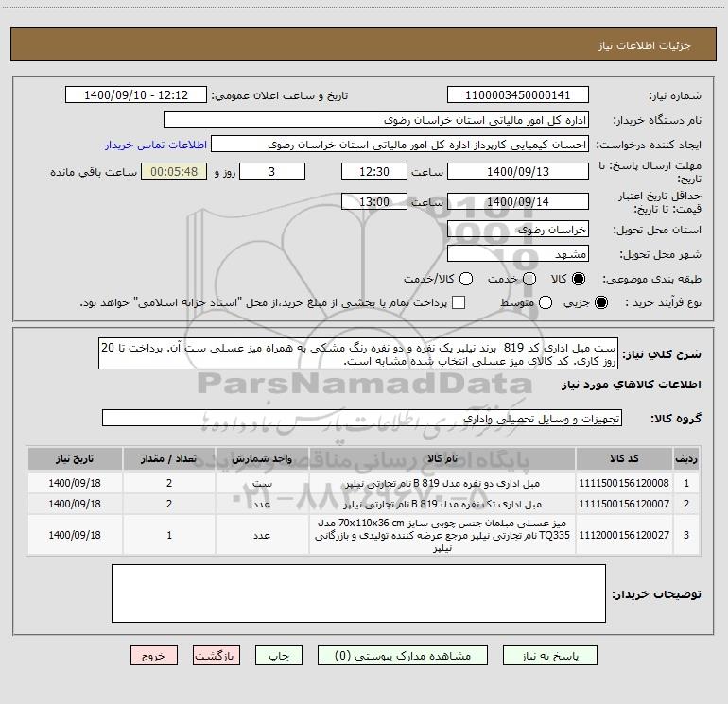Click item name میز عسلی مبلمان TQ335
The height and width of the screenshot is (704, 728).
click(x=442, y=535)
